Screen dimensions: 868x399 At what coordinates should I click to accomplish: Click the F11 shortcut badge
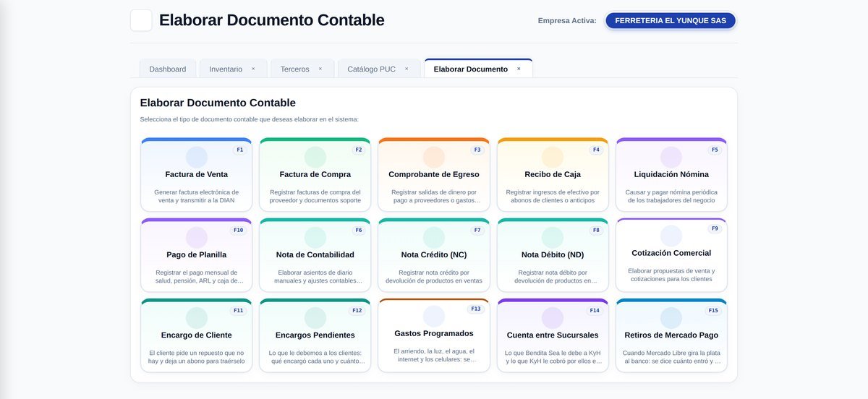pyautogui.click(x=238, y=310)
